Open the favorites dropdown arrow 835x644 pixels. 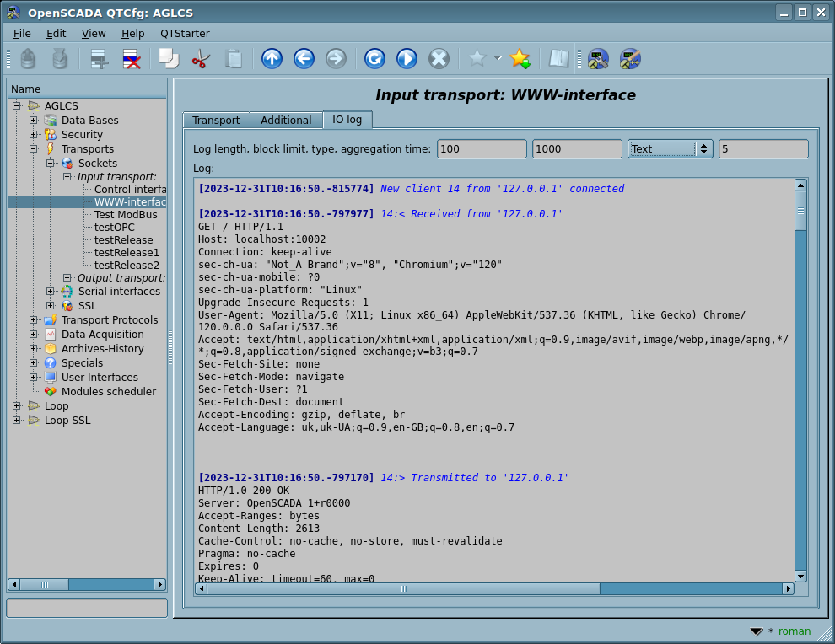point(498,58)
